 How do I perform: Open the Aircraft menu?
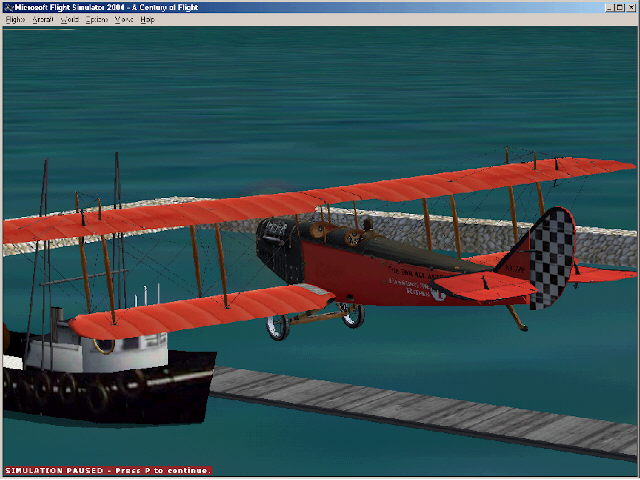click(x=43, y=20)
